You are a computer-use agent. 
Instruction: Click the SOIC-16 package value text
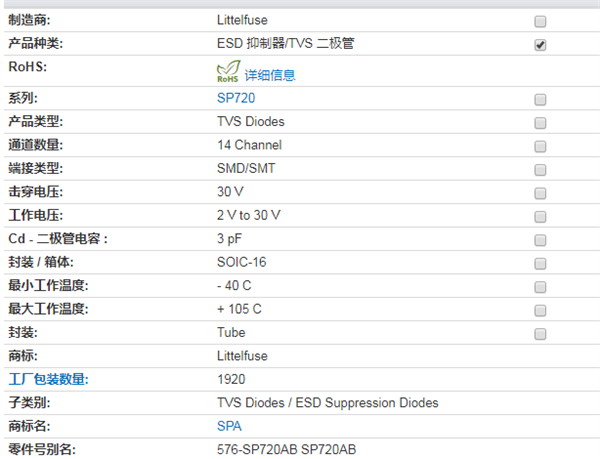click(x=241, y=262)
